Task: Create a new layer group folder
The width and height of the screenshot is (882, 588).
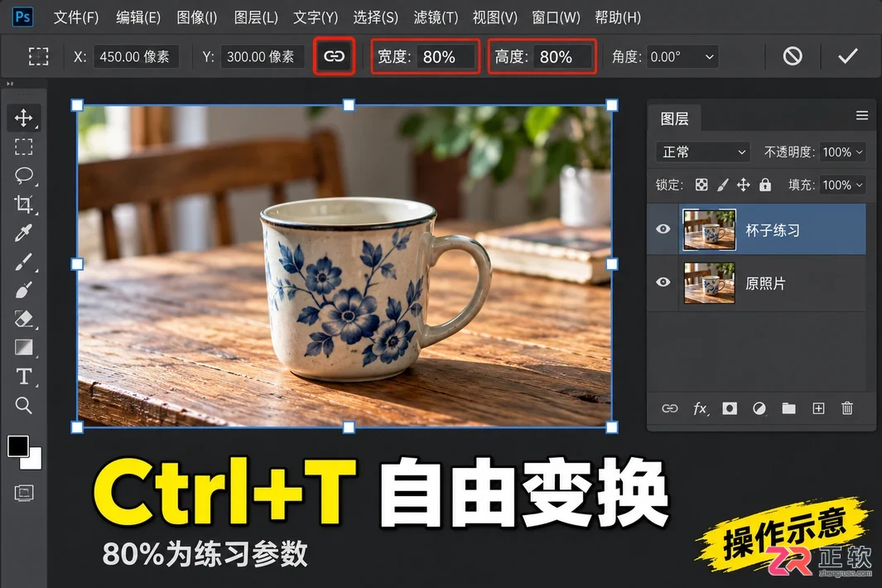Action: click(788, 408)
